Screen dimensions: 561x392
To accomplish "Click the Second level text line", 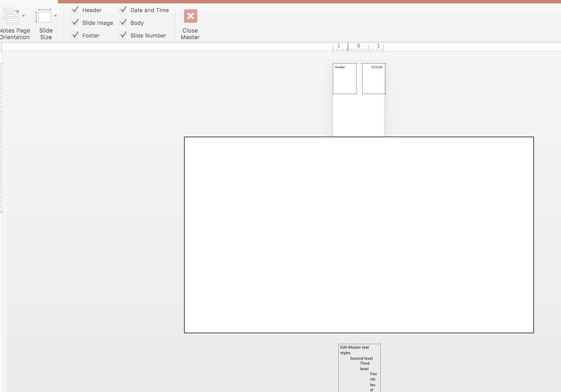I will pos(361,358).
